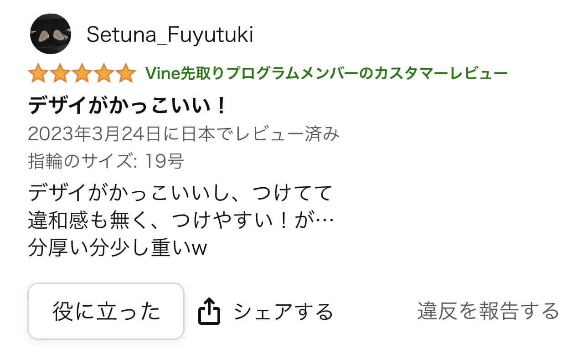Click the first review star
588x364 pixels.
(x=38, y=73)
